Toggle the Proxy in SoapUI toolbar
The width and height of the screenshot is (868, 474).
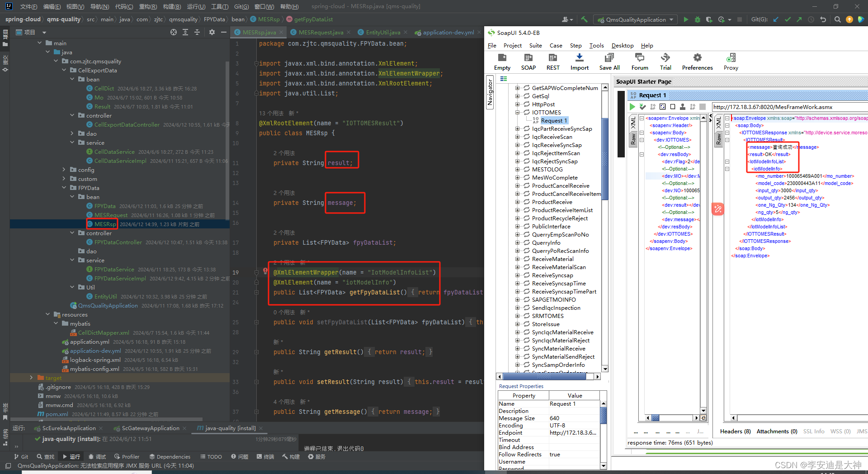click(x=731, y=62)
